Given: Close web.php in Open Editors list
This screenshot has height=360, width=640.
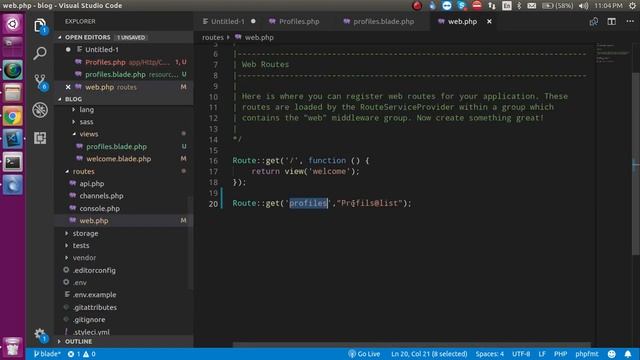Looking at the screenshot, I should point(68,87).
